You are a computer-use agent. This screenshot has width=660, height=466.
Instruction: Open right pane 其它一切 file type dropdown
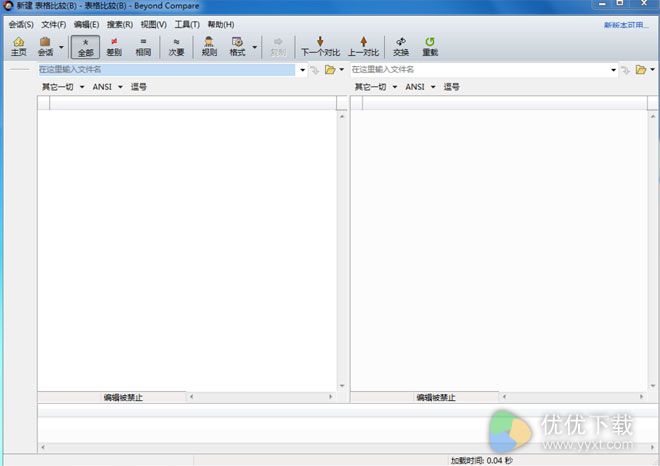pyautogui.click(x=376, y=87)
